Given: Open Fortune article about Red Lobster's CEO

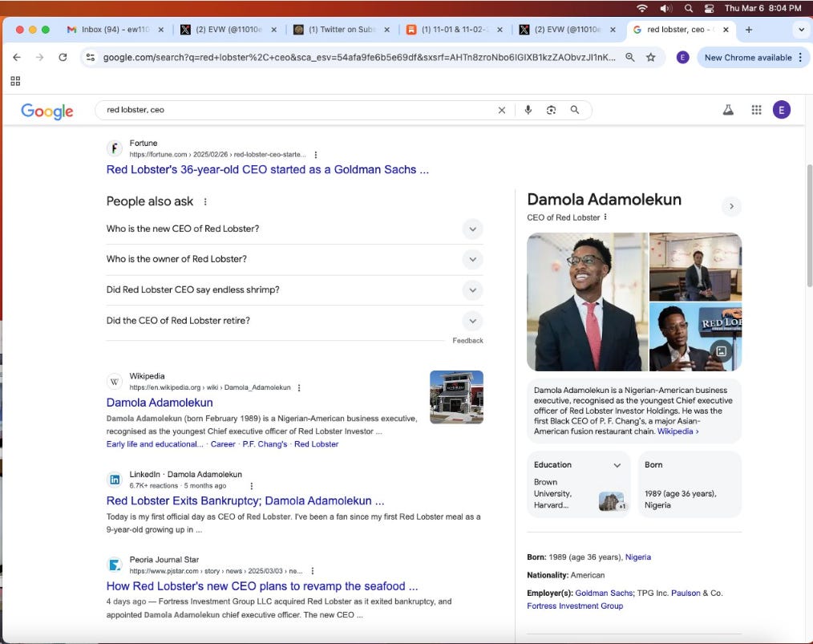Looking at the screenshot, I should [268, 169].
